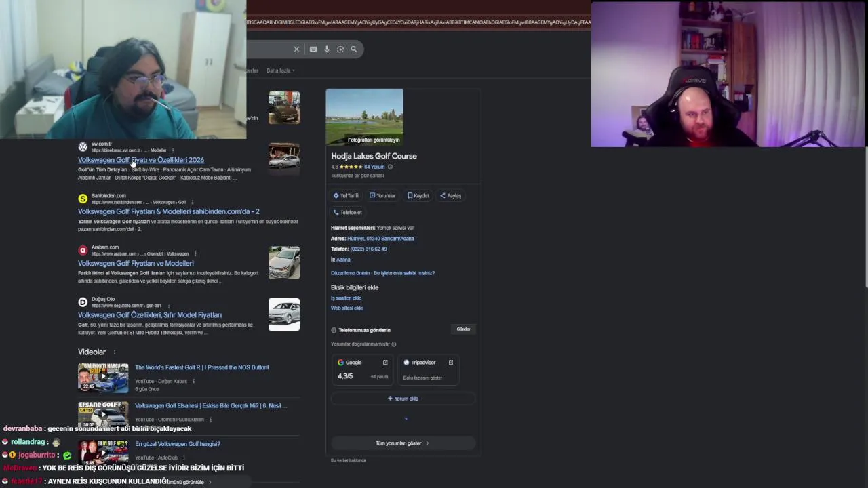Click the 'Yol Tarifi' directions button
This screenshot has height=488, width=868.
pos(346,195)
